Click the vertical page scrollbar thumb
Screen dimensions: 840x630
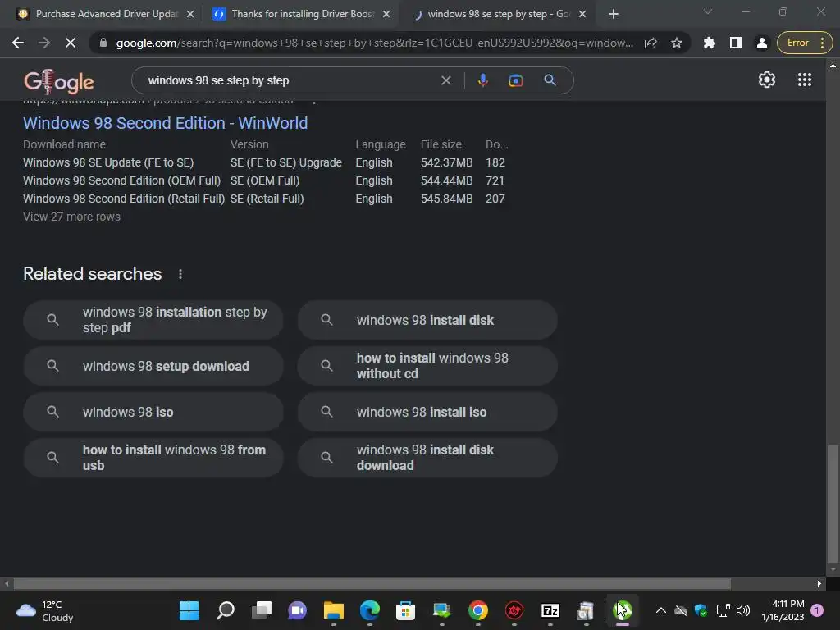tap(833, 502)
